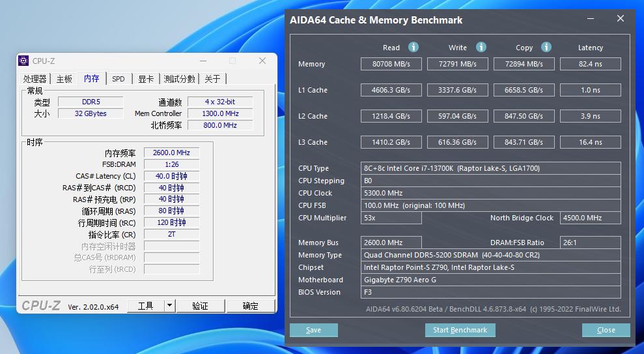Click the L3 Cache Write value 616.36 GB/s
644x354 pixels.
(458, 142)
